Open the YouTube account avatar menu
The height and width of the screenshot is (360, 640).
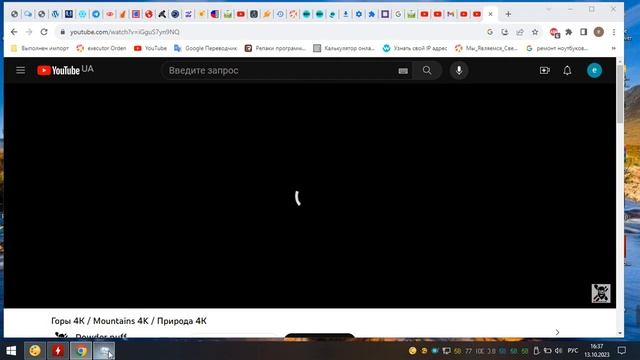coord(594,70)
